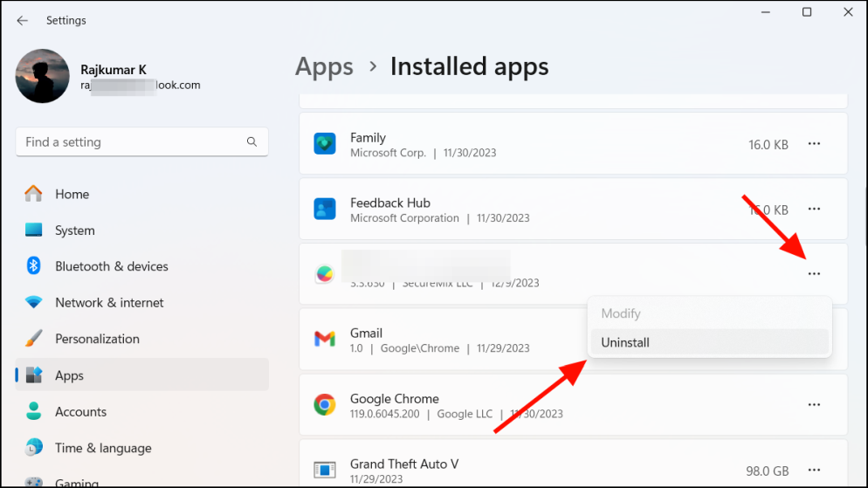Click the back arrow in Settings
The width and height of the screenshot is (868, 488).
(23, 20)
